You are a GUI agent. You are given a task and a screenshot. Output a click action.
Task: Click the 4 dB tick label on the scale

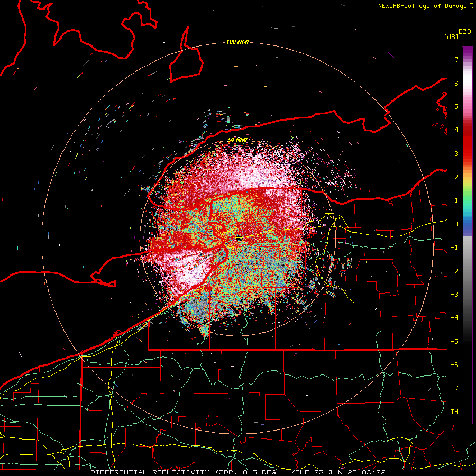456,130
